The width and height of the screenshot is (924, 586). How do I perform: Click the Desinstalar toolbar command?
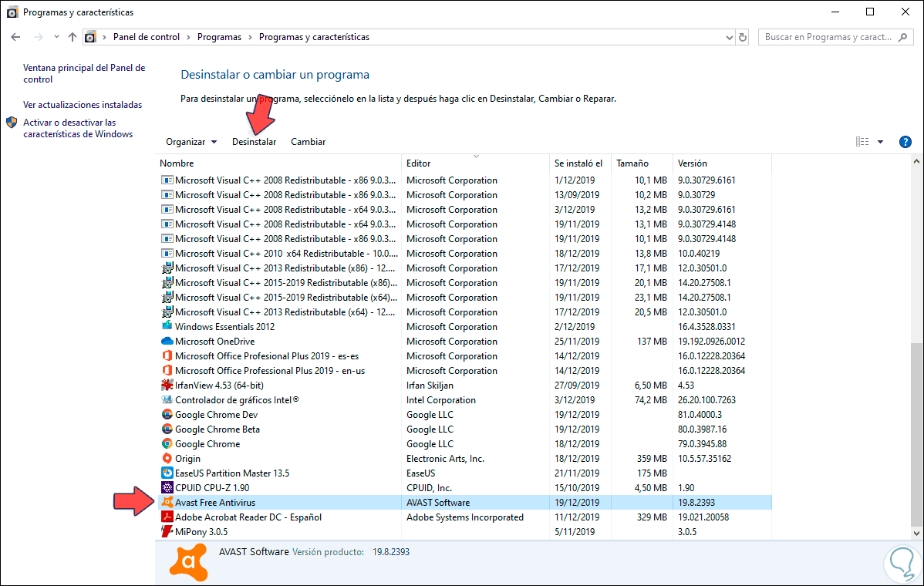click(x=254, y=142)
